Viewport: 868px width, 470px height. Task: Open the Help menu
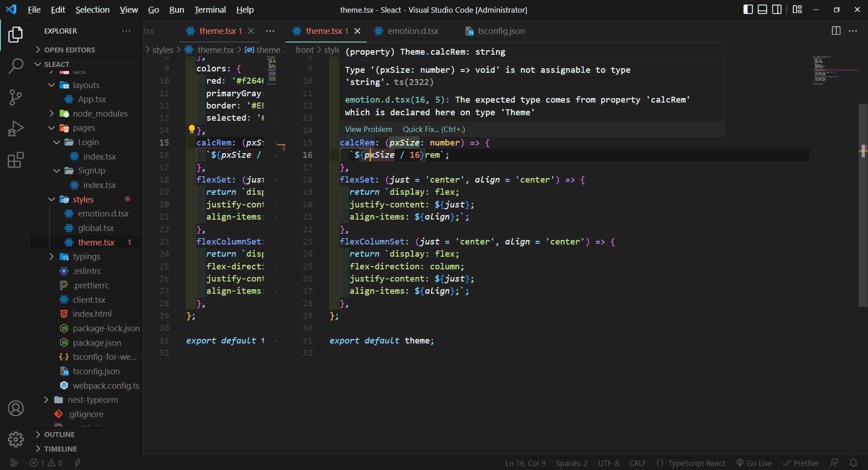pyautogui.click(x=245, y=9)
